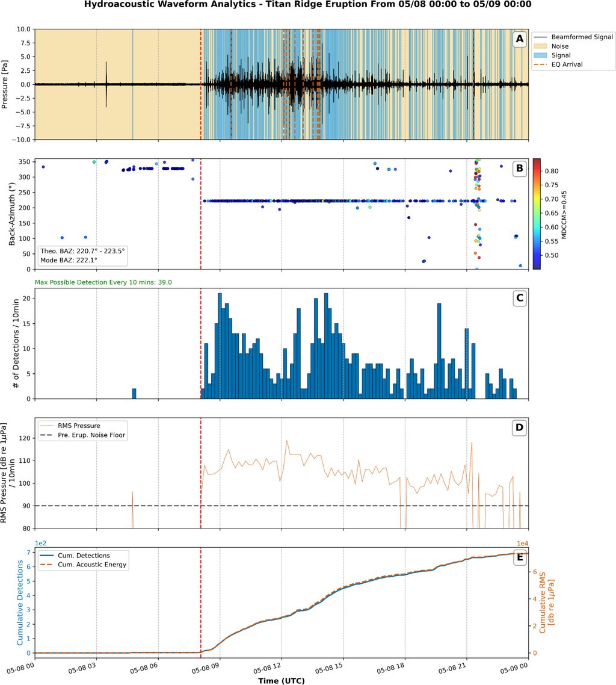Screen dimensions: 616x685
Task: Click panel label C box
Action: coord(520,299)
